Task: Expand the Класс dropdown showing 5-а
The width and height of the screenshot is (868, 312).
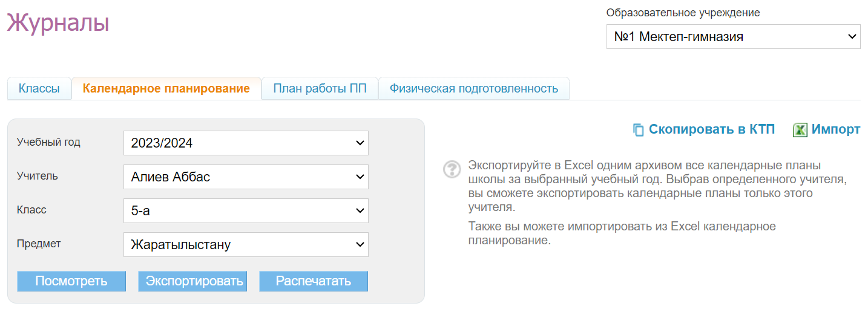Action: (246, 211)
